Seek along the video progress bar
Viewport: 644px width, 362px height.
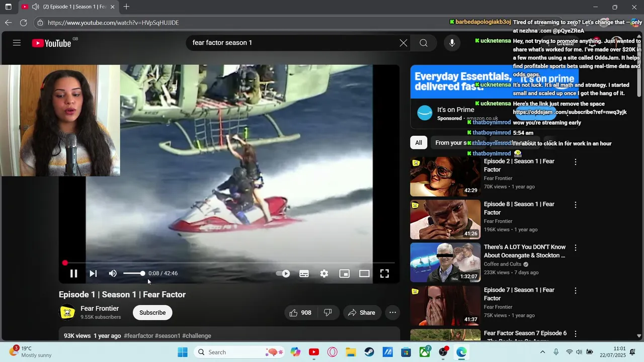click(229, 263)
